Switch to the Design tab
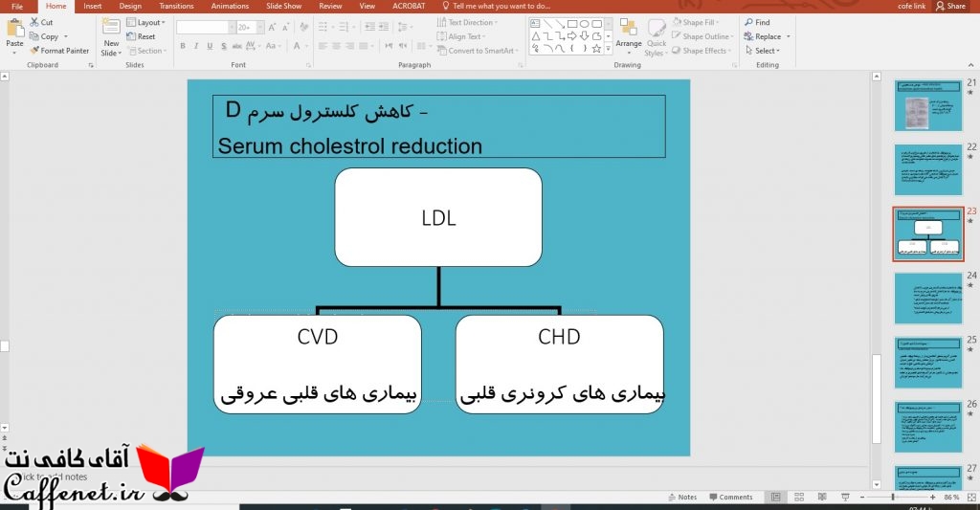This screenshot has height=510, width=980. (130, 7)
